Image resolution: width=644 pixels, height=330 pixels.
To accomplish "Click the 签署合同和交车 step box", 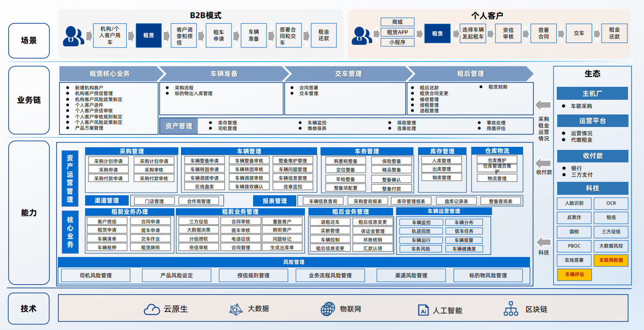I will [x=288, y=35].
